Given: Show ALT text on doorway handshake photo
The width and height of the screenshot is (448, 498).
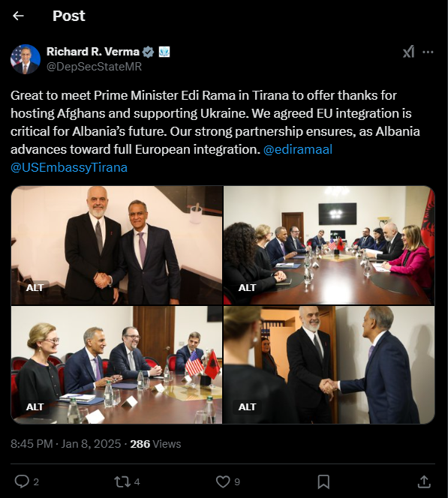Looking at the screenshot, I should (x=247, y=406).
